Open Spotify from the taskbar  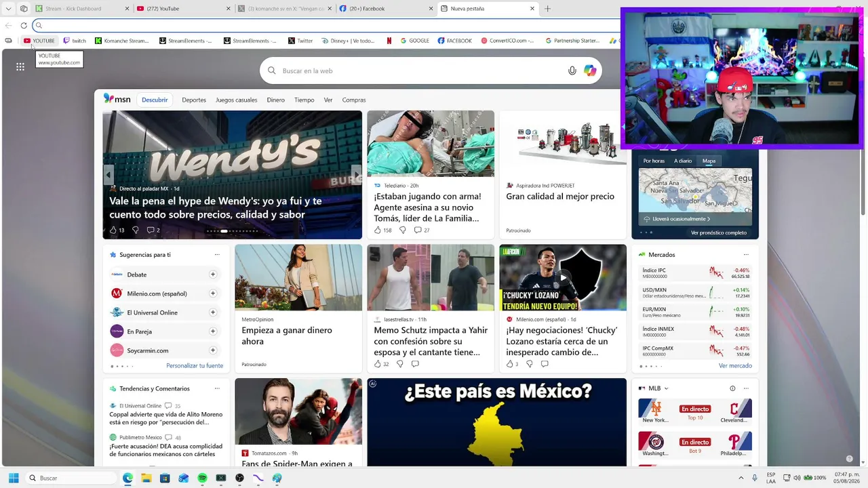tap(202, 478)
